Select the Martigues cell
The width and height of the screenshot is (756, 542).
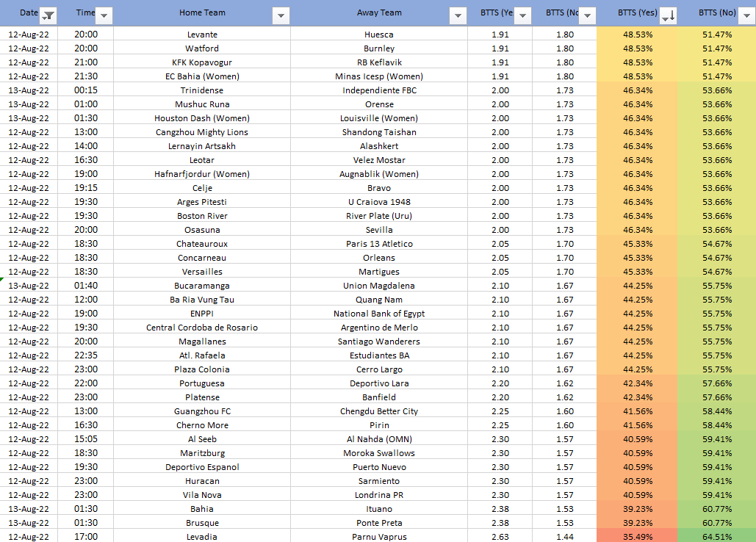pos(379,272)
